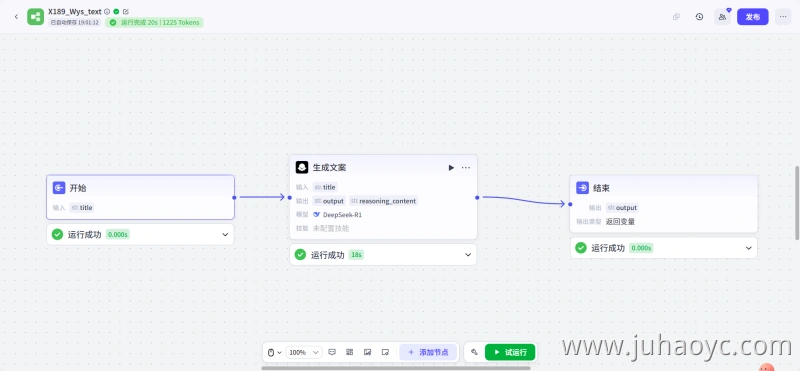Click the green 试运行 test run button
Viewport: 800px width, 371px height.
(510, 352)
